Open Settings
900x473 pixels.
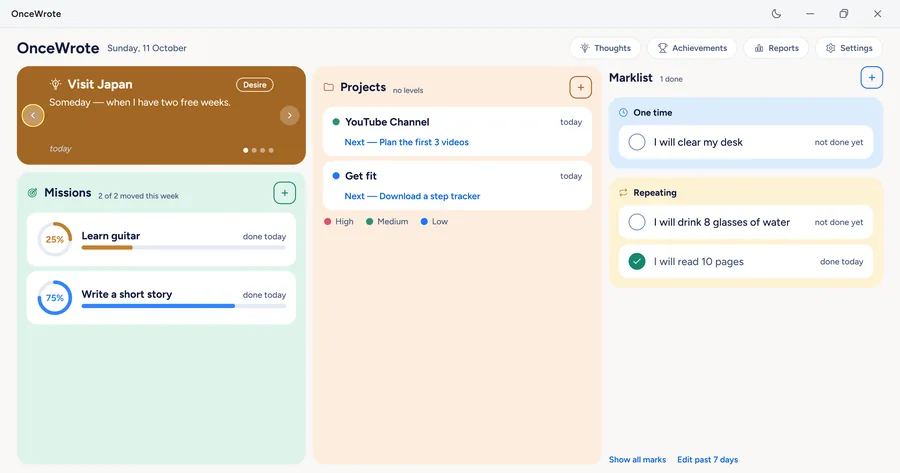[849, 48]
